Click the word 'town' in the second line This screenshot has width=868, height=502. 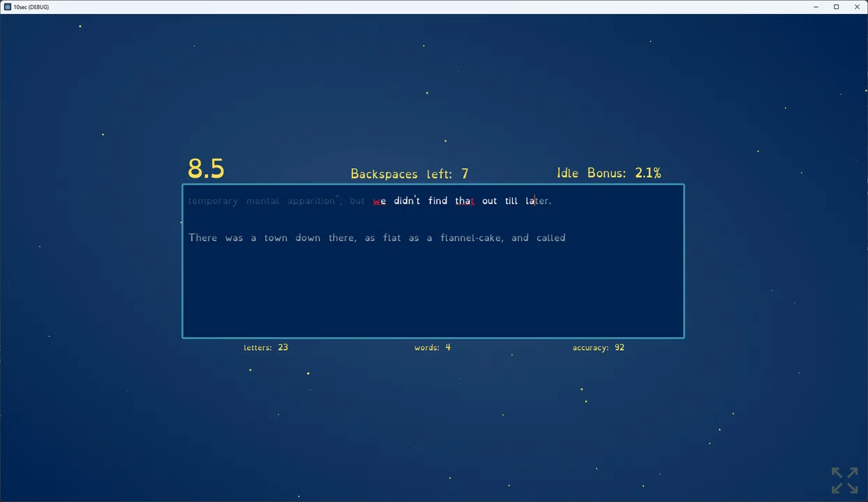click(276, 238)
